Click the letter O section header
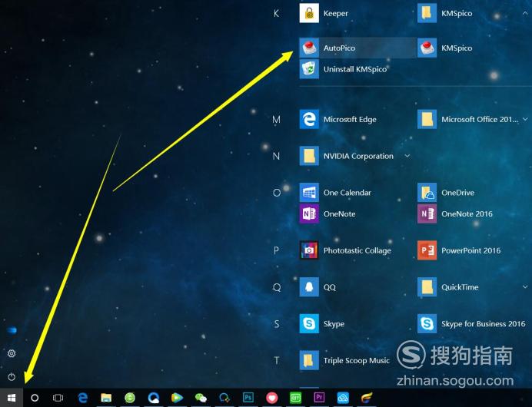 point(277,193)
